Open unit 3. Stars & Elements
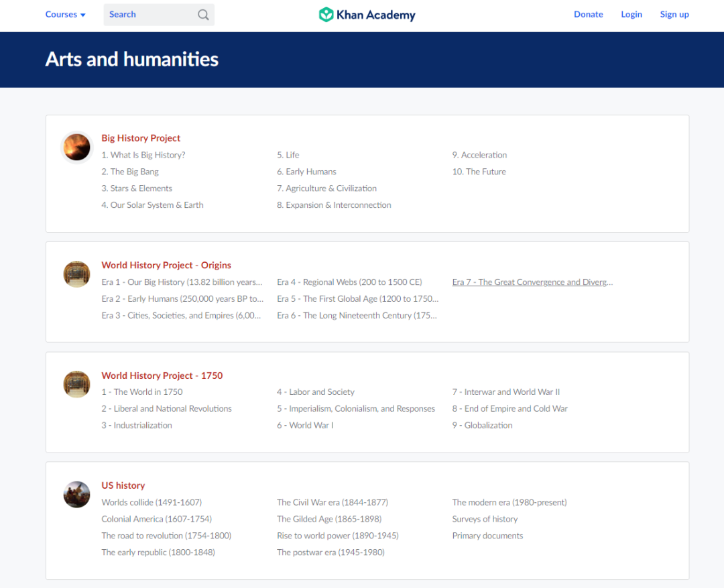 click(x=137, y=188)
